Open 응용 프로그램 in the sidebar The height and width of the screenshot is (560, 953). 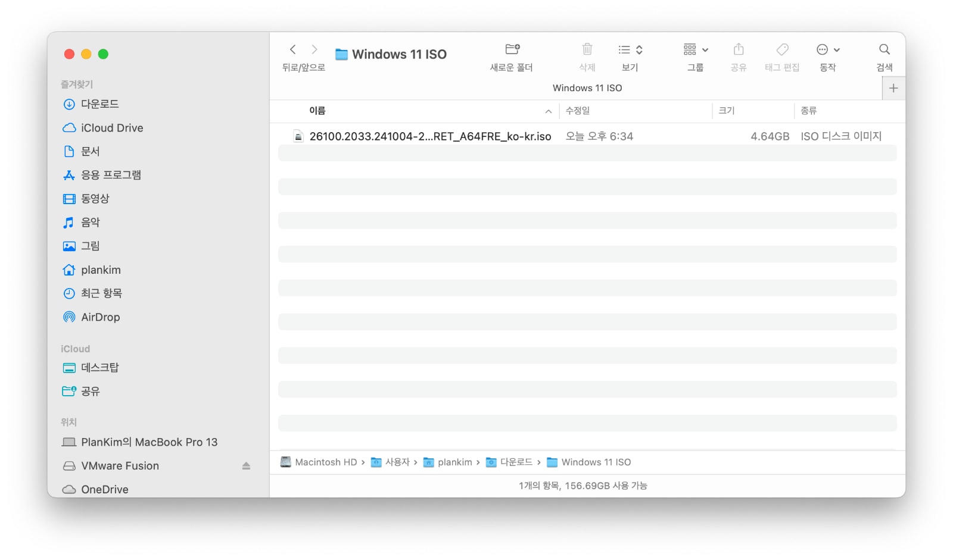coord(111,175)
